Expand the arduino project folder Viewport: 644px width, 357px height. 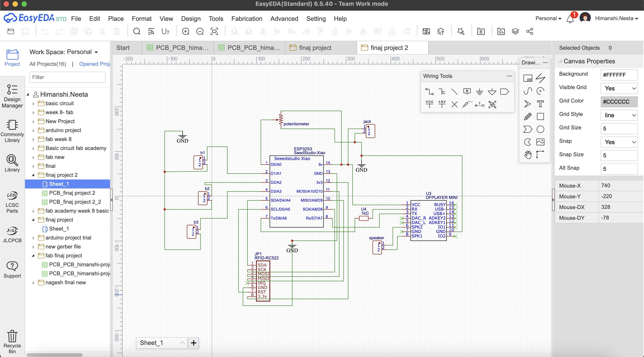coord(34,130)
